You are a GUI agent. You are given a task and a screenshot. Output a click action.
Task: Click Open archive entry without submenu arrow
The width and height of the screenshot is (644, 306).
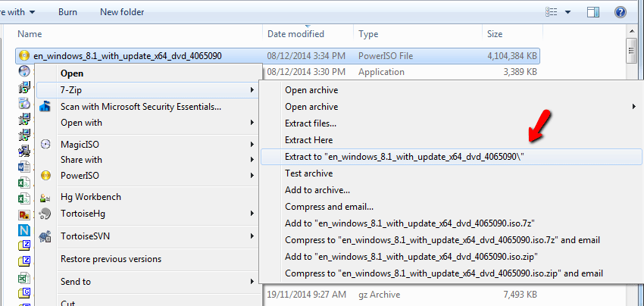coord(451,90)
